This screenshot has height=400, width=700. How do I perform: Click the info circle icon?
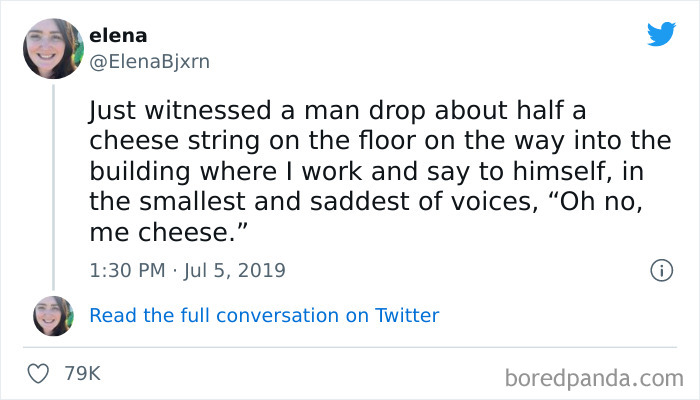660,270
